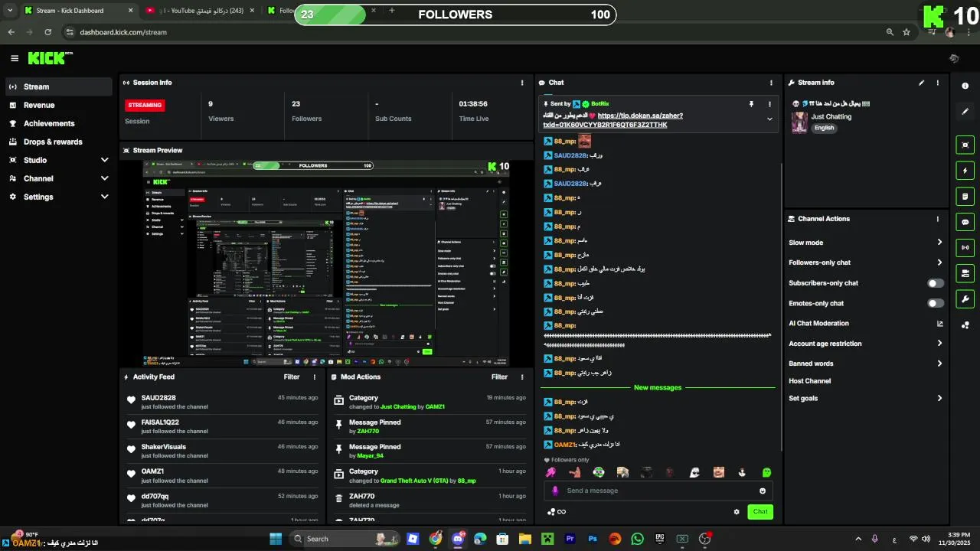Toggle the channel actions widget in sidebar
The image size is (980, 551).
click(x=965, y=273)
